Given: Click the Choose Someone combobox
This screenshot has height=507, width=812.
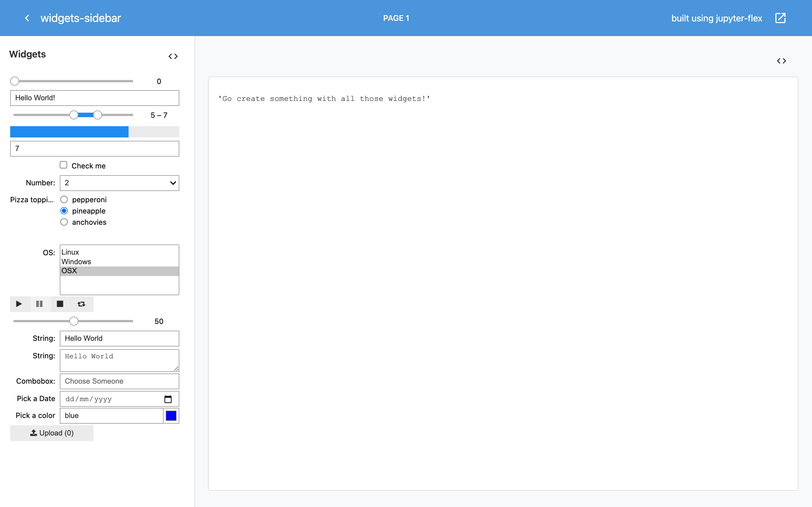Looking at the screenshot, I should 120,381.
